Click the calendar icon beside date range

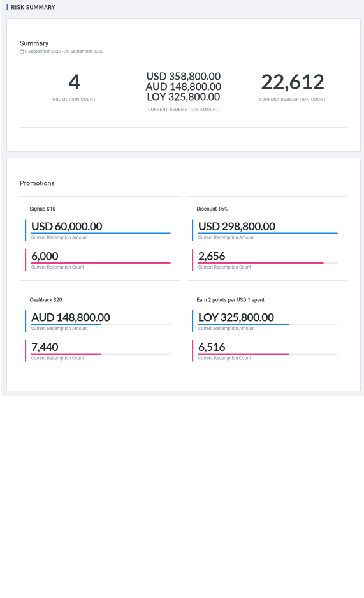(22, 52)
